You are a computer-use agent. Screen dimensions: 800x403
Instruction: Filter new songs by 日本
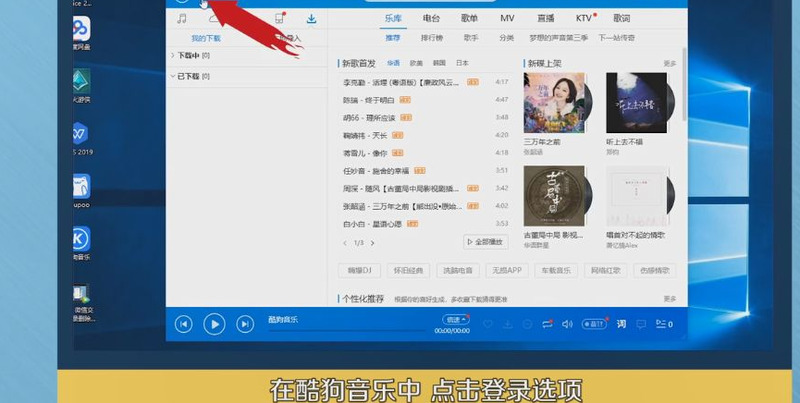462,63
